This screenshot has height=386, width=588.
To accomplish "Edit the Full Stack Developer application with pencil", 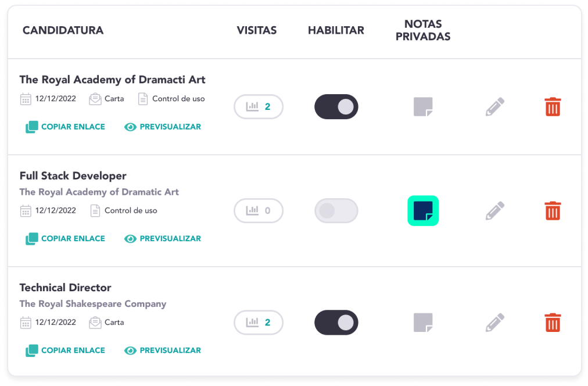I will coord(494,211).
